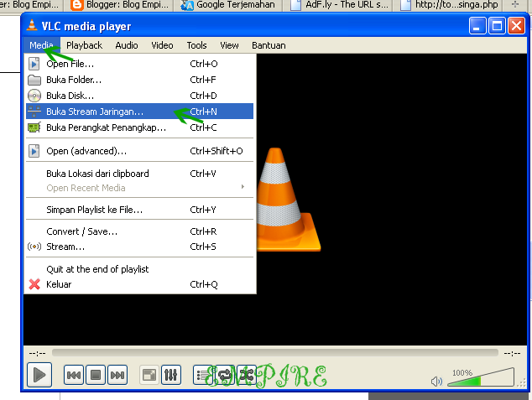Screen dimensions: 532x400
Task: Open the Playback menu
Action: pyautogui.click(x=84, y=45)
